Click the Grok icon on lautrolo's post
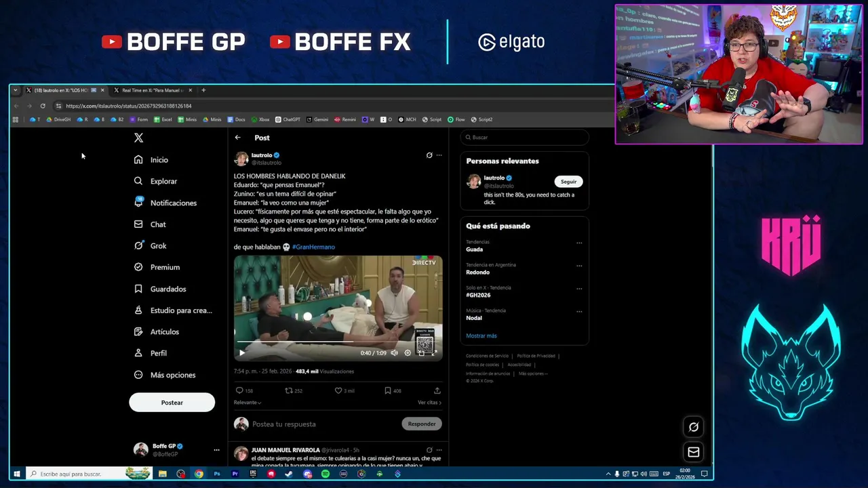The width and height of the screenshot is (868, 488). [x=429, y=155]
